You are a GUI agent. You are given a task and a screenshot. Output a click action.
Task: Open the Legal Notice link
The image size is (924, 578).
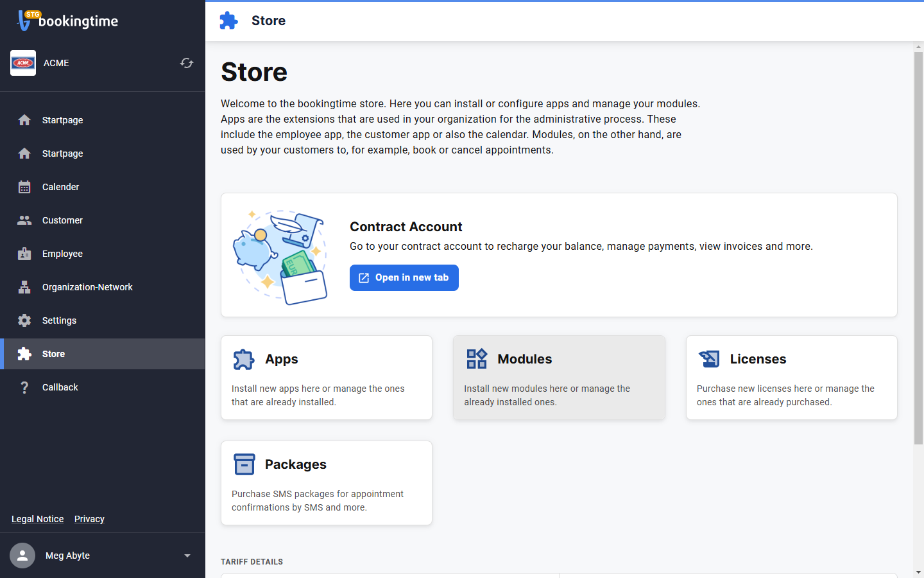point(38,519)
